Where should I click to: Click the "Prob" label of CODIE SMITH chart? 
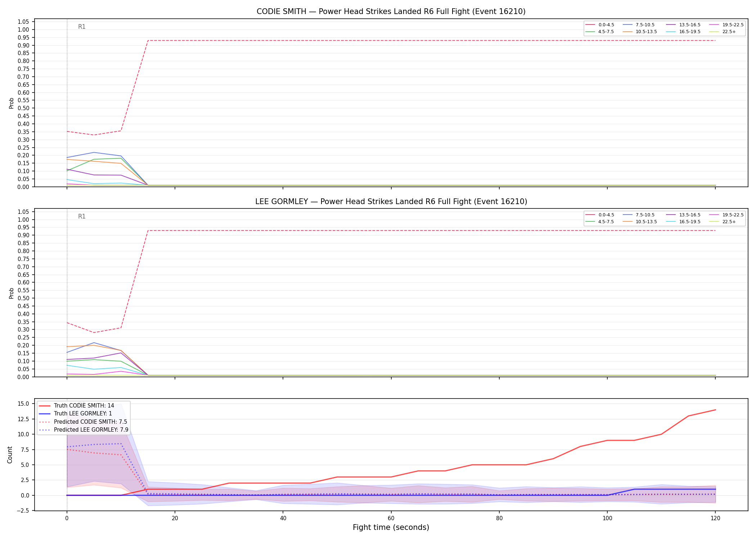click(11, 103)
